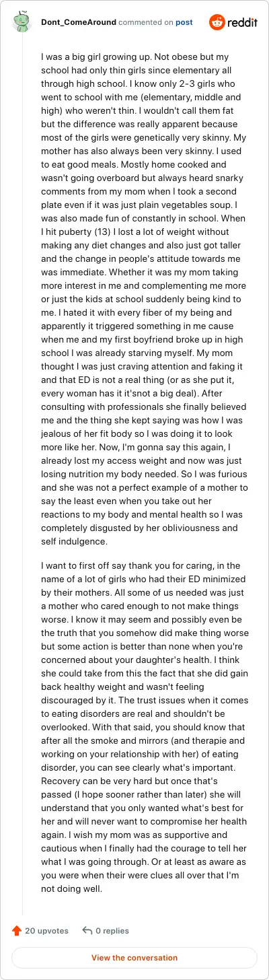
Task: Click the "reddit" wordmark text
Action: point(242,22)
